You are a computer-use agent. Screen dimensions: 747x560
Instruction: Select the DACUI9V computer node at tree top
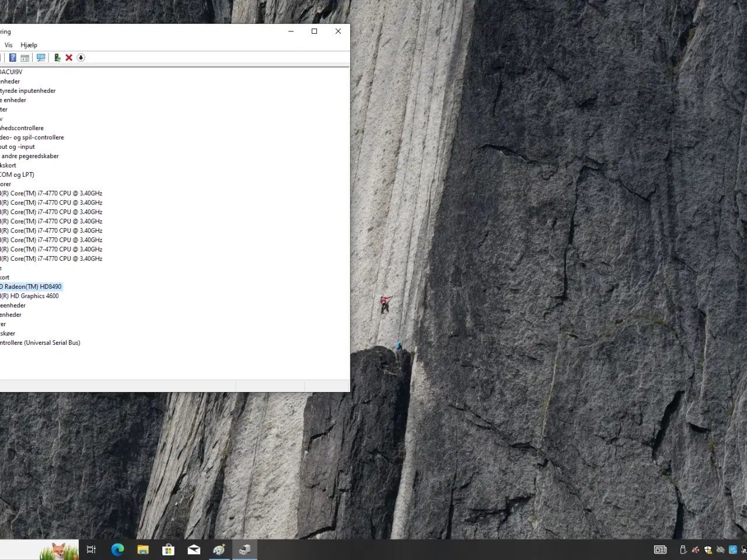11,71
